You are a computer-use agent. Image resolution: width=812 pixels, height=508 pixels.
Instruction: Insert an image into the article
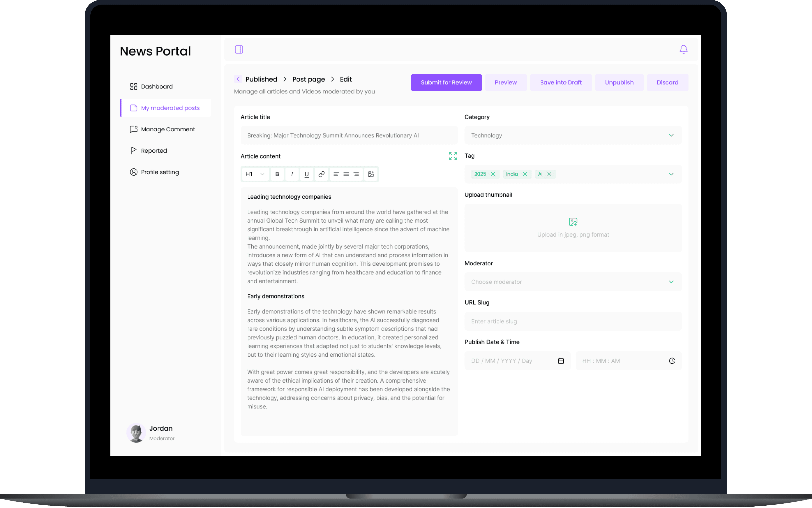tap(371, 174)
